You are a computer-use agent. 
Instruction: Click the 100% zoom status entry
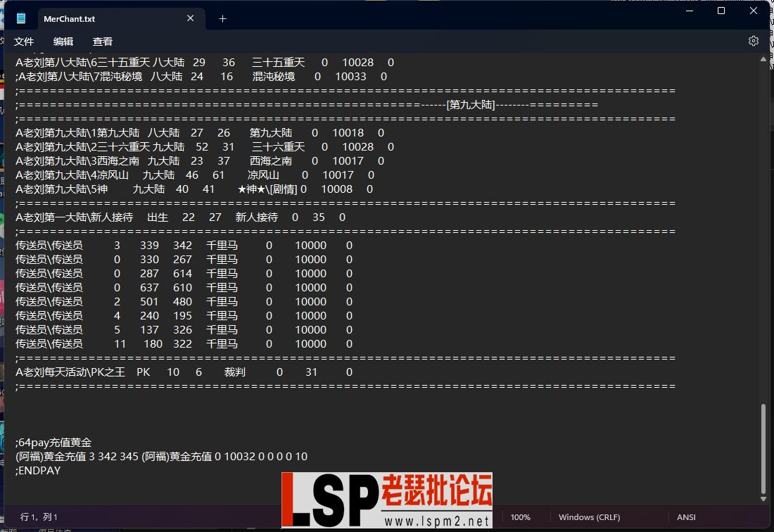(520, 517)
